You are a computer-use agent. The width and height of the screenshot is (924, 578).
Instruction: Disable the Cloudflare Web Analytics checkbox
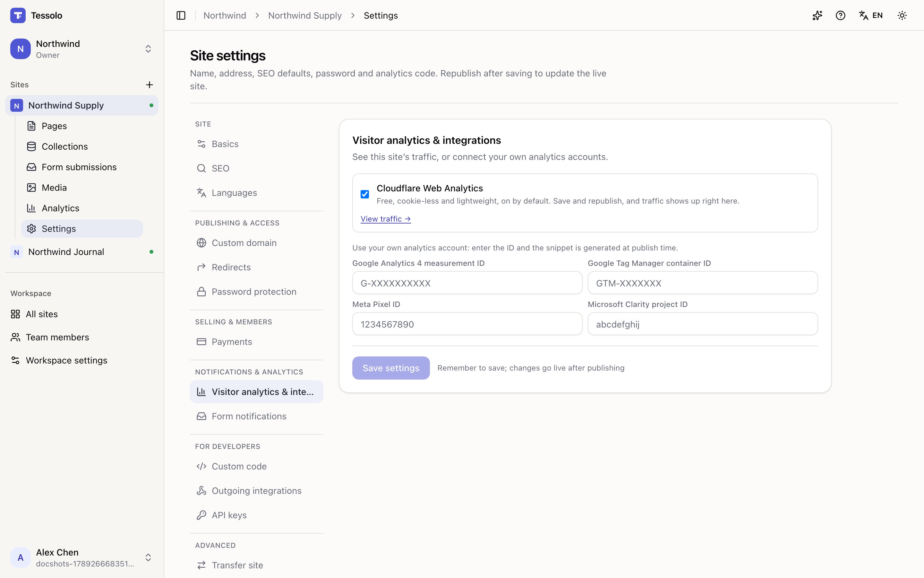[365, 194]
